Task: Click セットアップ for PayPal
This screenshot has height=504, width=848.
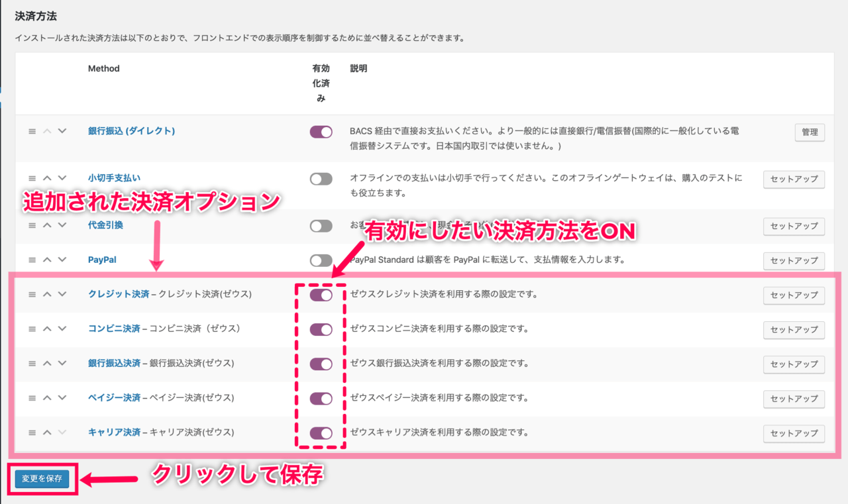Action: (794, 261)
